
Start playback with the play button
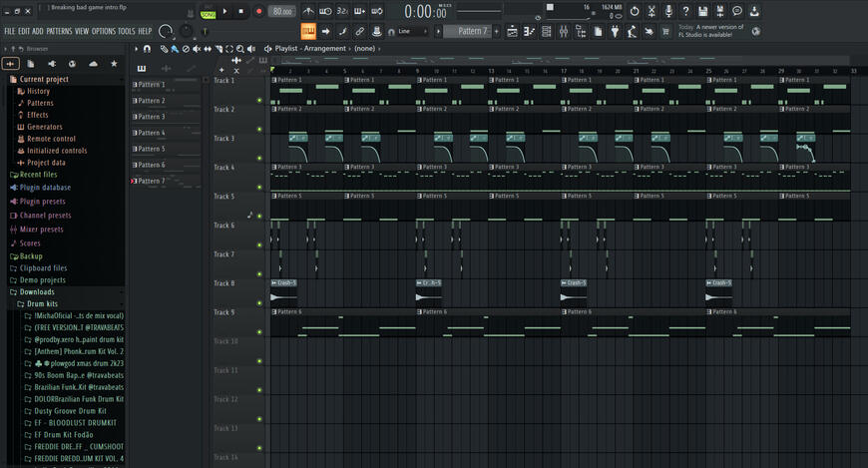point(224,11)
